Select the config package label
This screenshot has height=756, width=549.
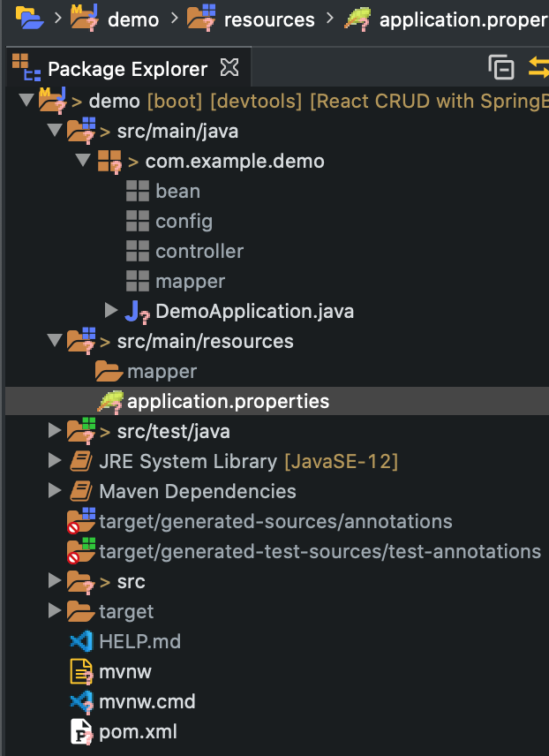pyautogui.click(x=184, y=222)
